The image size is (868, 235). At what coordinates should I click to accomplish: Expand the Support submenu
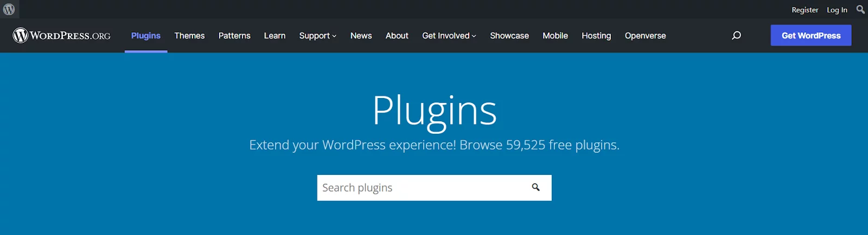(x=318, y=36)
